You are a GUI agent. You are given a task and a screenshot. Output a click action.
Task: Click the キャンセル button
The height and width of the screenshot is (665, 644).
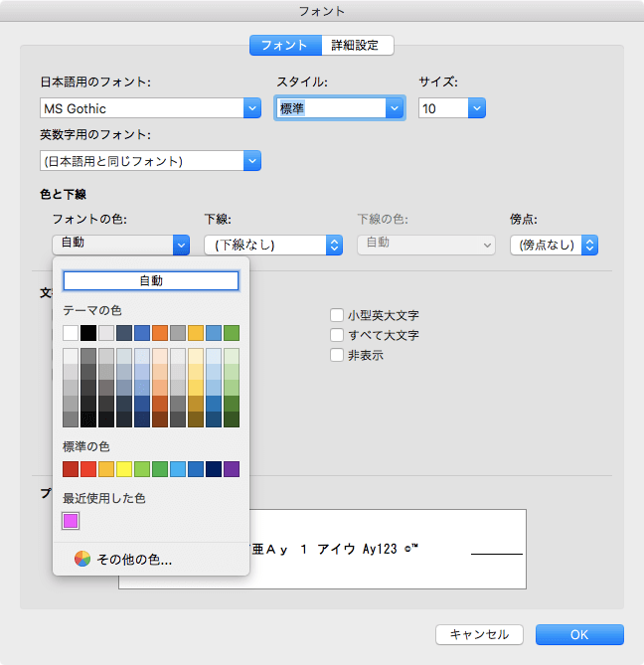[x=479, y=634]
